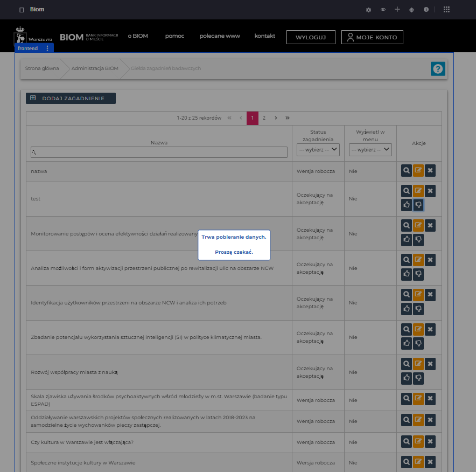476x472 pixels.
Task: Click the magnifier view icon for 'nazwa' row
Action: click(x=407, y=171)
